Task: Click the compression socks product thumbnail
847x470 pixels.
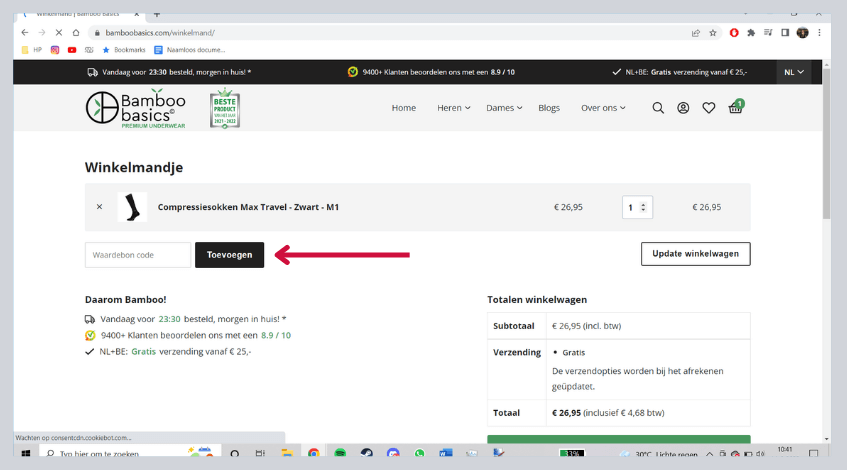Action: coord(132,207)
